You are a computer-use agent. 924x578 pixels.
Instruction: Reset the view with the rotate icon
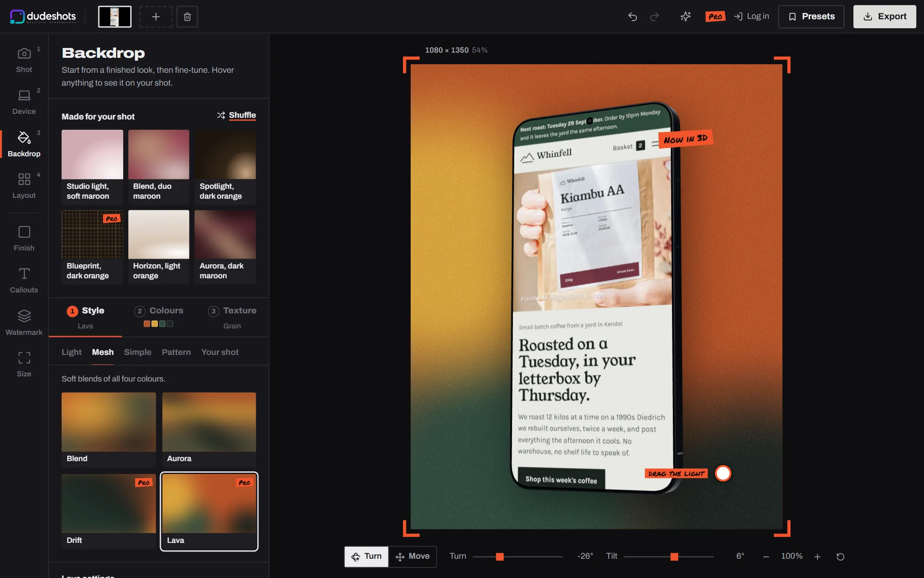841,557
